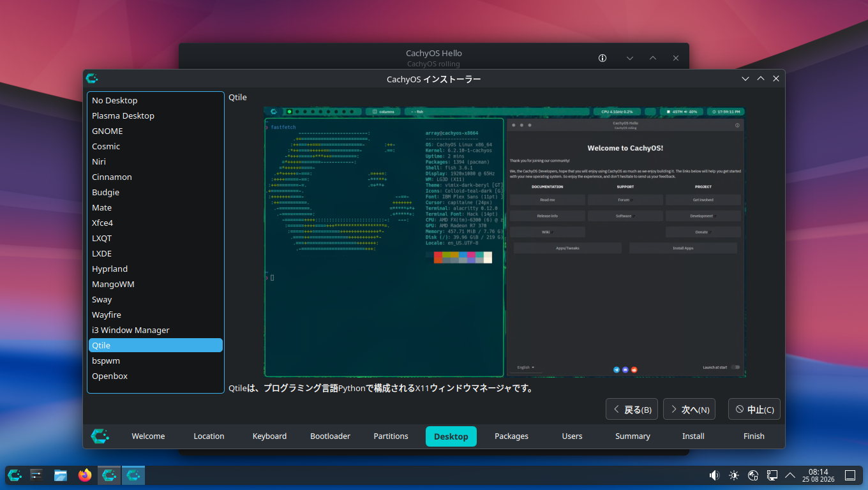Viewport: 868px width, 490px height.
Task: Launch the file manager from the taskbar
Action: [x=61, y=475]
